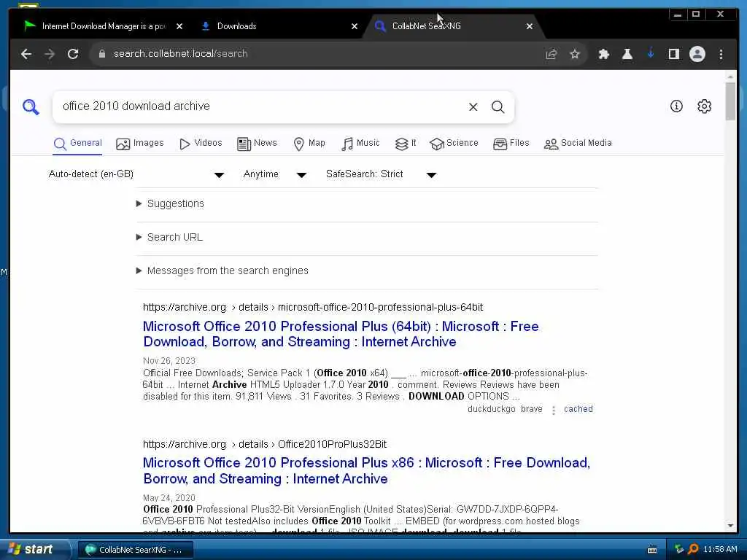This screenshot has height=560, width=747.
Task: Open the Anytime time range dropdown
Action: tap(274, 174)
